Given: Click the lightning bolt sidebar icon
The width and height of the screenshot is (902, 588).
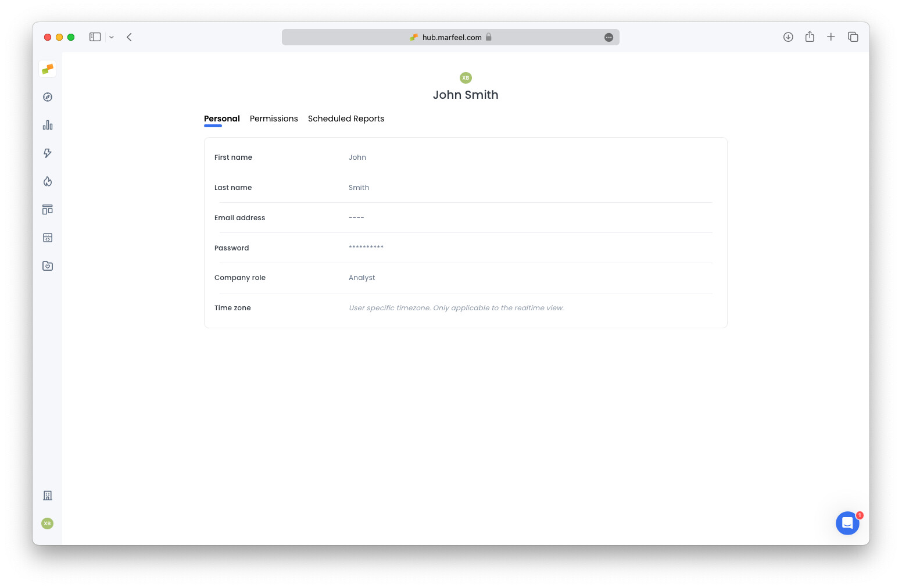Looking at the screenshot, I should [47, 153].
